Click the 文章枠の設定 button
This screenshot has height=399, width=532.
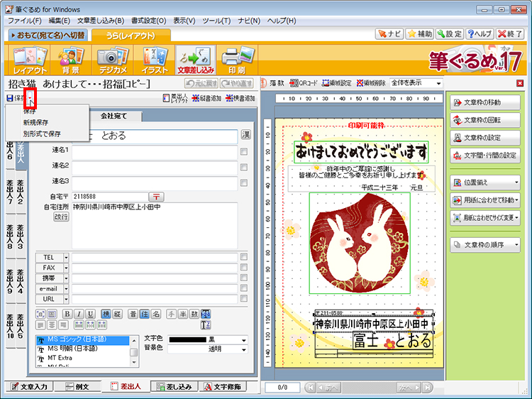[x=485, y=138]
